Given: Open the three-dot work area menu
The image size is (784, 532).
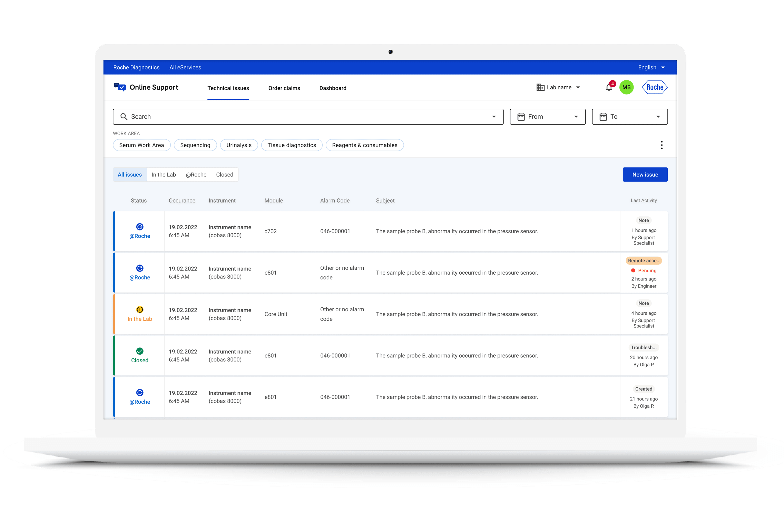Looking at the screenshot, I should (x=661, y=145).
